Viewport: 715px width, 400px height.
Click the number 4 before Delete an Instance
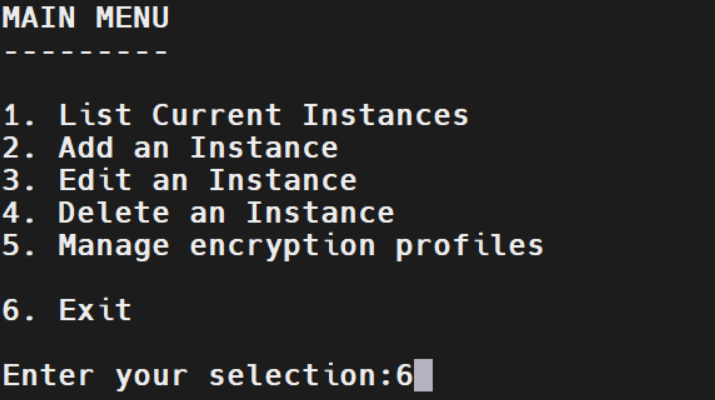(10, 213)
